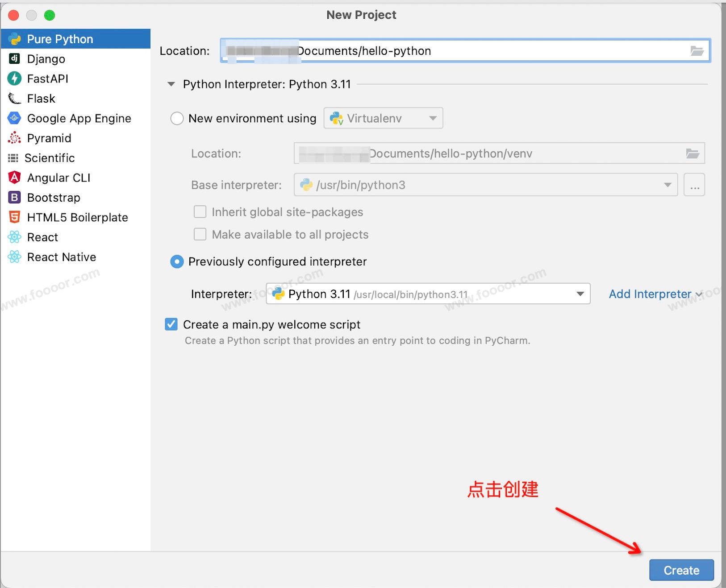Select New environment using radio button
Viewport: 726px width, 588px height.
[x=177, y=118]
